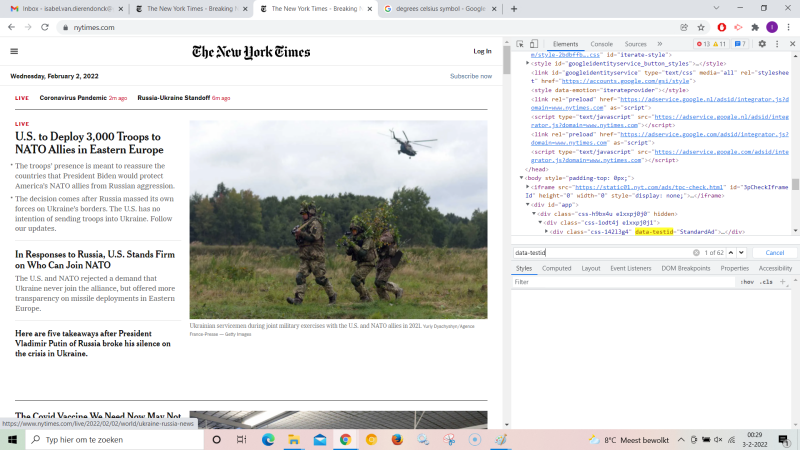
Task: Open the static01.nyt.com tpc-check link
Action: click(649, 187)
